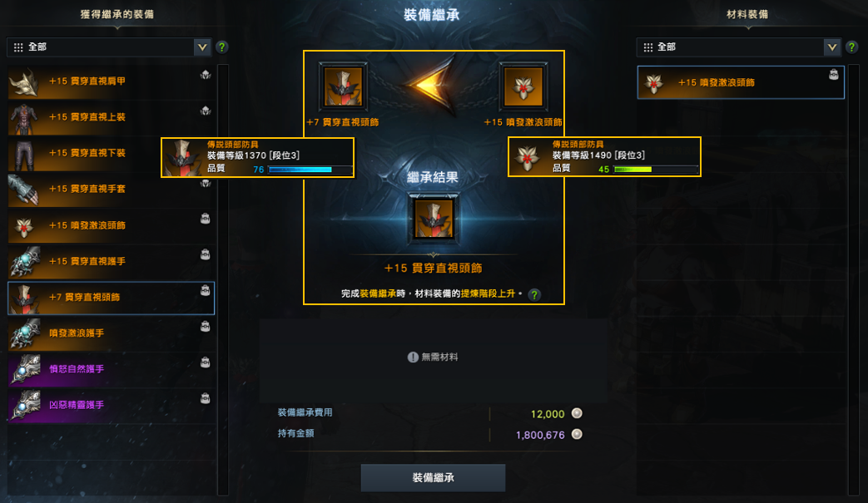Click the +7 貫穿直視頭飾 target equipment slot icon
The image size is (868, 503).
click(x=343, y=86)
